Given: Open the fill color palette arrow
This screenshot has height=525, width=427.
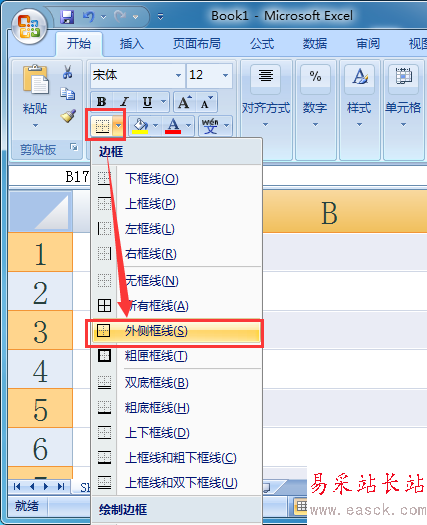Looking at the screenshot, I should 156,126.
